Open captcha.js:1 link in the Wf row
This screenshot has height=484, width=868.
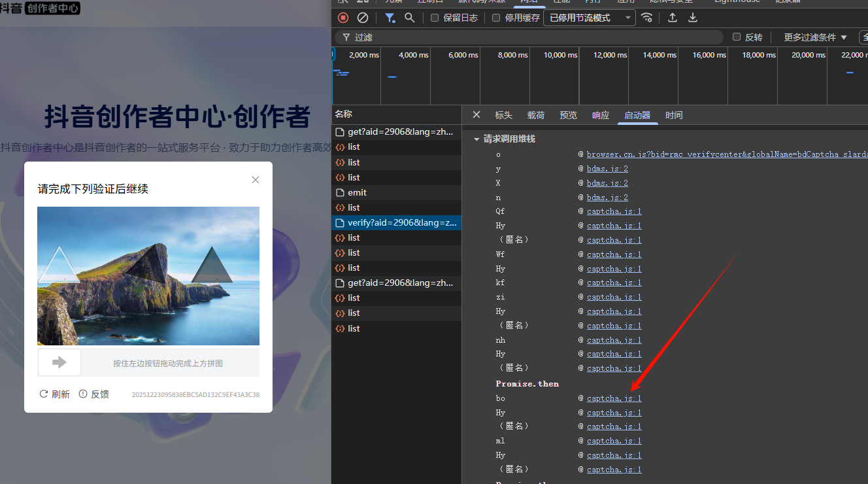(x=614, y=254)
